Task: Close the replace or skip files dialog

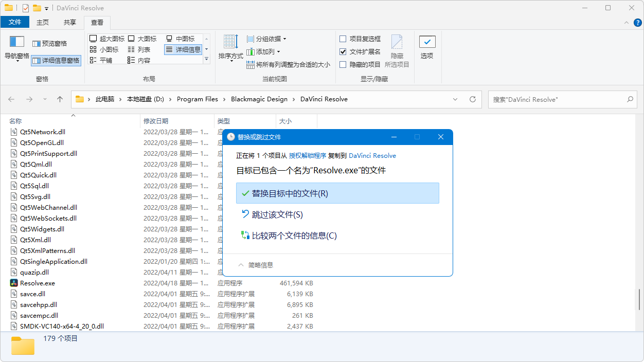Action: click(440, 137)
